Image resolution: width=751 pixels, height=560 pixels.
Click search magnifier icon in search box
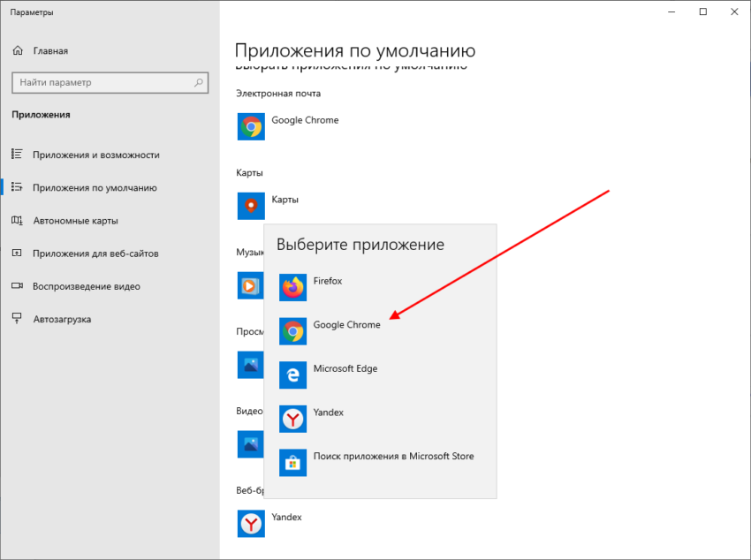[x=199, y=83]
